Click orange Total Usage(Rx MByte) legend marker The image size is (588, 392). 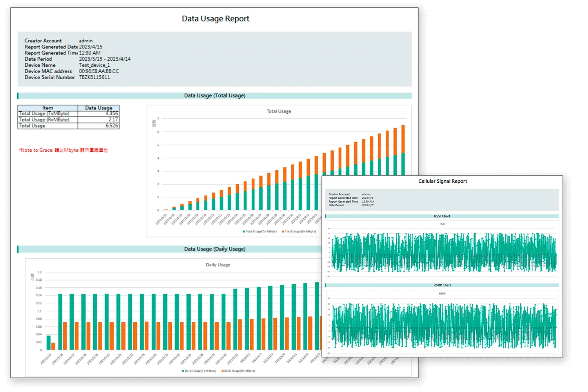click(x=283, y=232)
